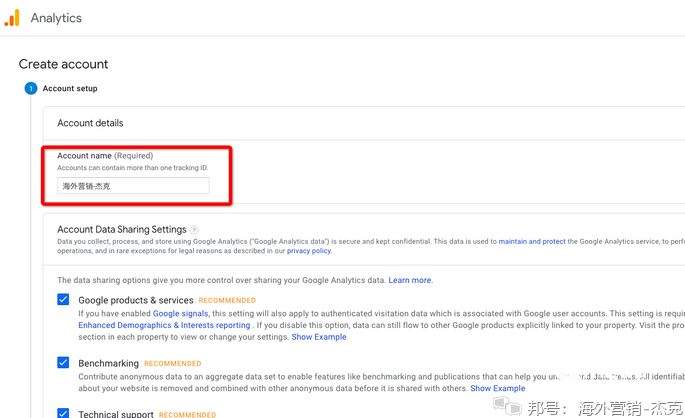This screenshot has height=418, width=685.
Task: Toggle the Benchmarking checkbox
Action: (x=63, y=363)
